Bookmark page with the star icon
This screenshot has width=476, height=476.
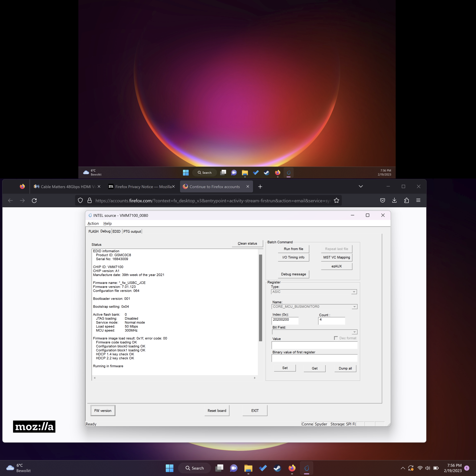[x=336, y=201]
